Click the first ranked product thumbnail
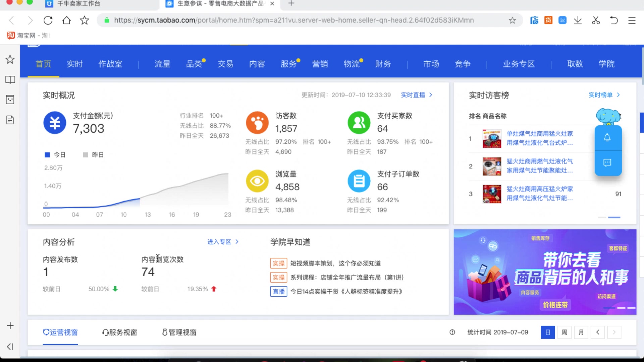 (x=492, y=138)
